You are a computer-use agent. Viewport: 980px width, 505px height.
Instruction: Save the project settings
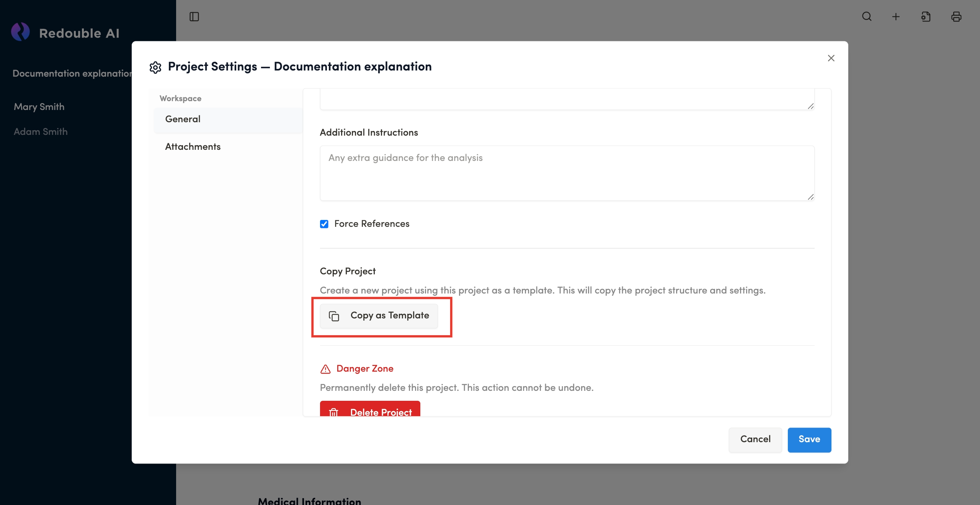click(809, 439)
